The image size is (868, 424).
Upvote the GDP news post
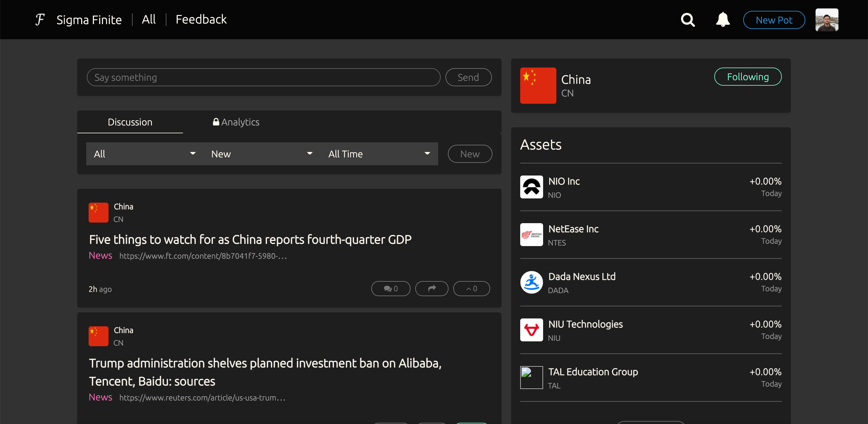471,289
